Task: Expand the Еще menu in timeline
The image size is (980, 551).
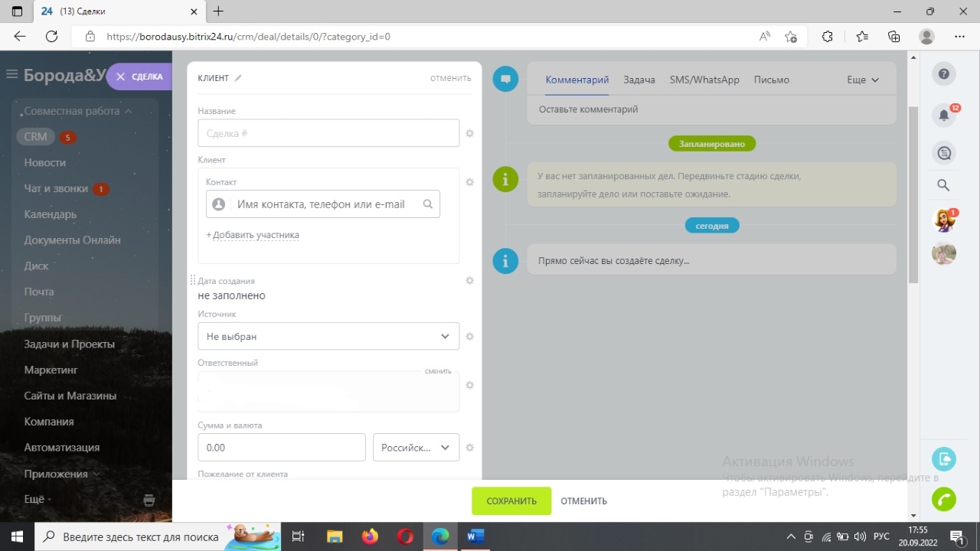Action: tap(863, 80)
